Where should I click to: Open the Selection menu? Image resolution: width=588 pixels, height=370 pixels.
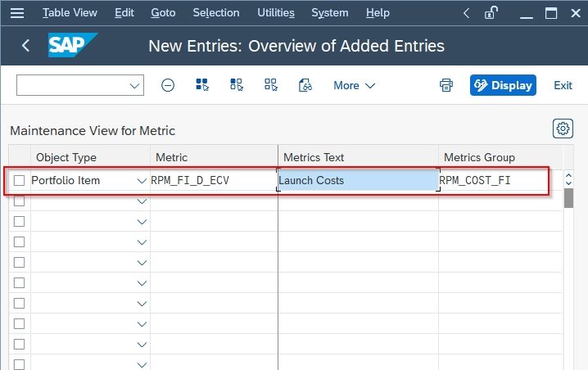point(216,13)
